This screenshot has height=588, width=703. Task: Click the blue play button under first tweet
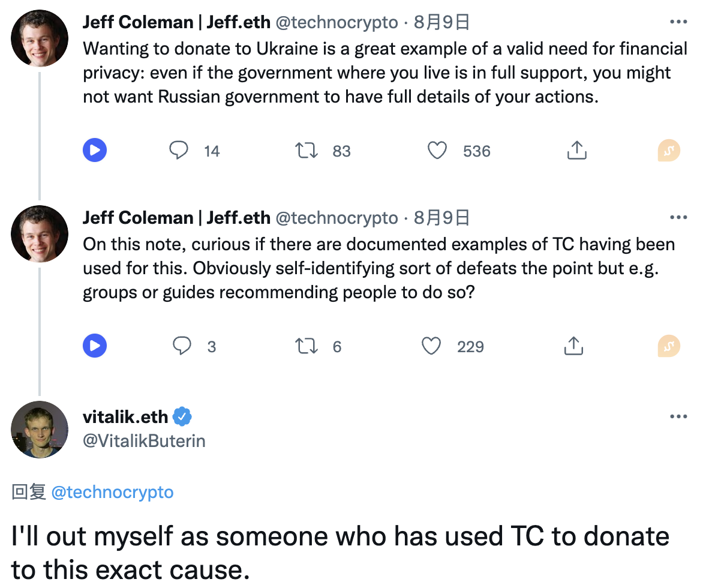click(x=95, y=150)
